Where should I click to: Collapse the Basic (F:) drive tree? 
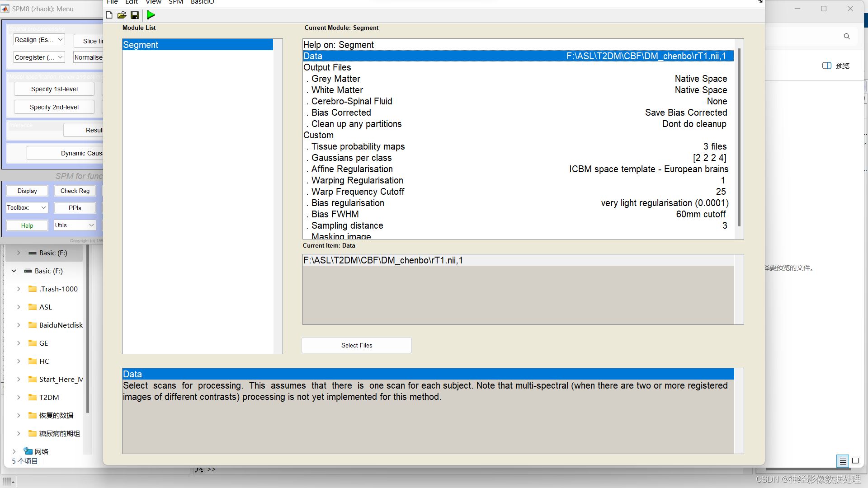coord(14,271)
